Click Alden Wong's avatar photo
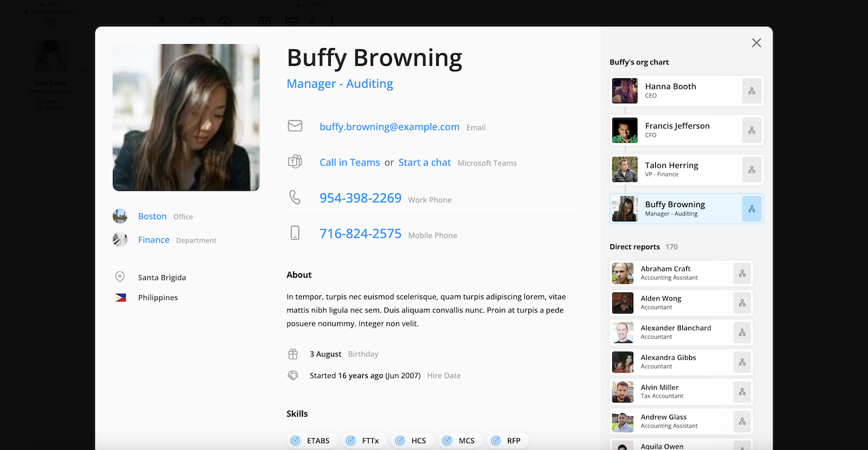The width and height of the screenshot is (868, 450). (x=623, y=303)
